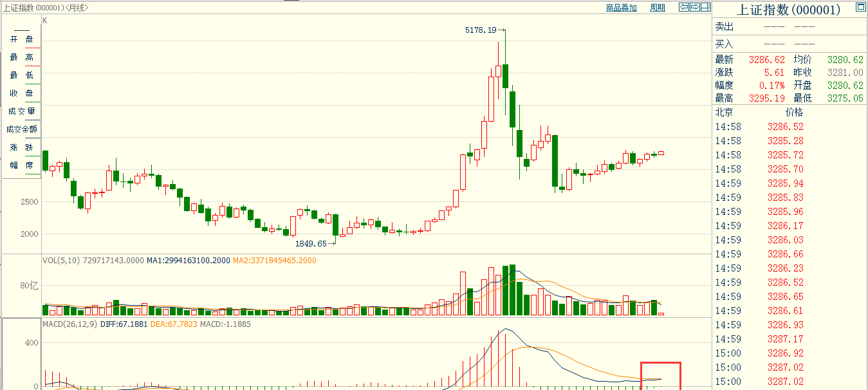The image size is (868, 390).
Task: Click the 均价 label in quote panel
Action: [802, 59]
